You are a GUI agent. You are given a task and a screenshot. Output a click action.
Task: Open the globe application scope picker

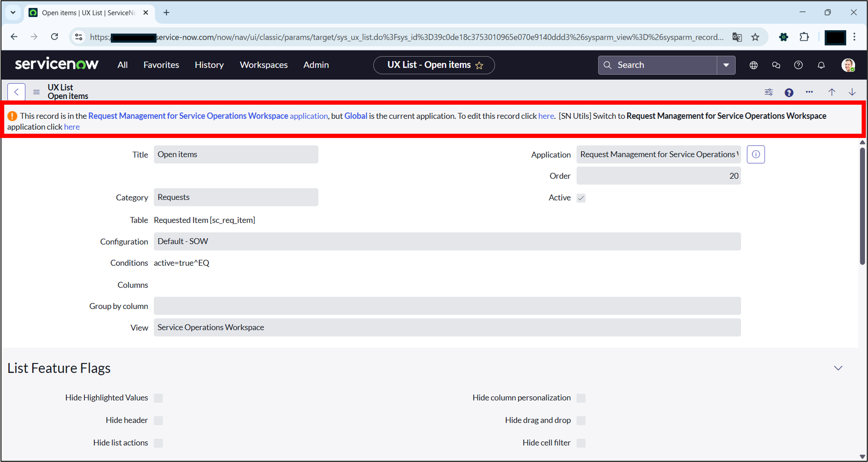click(x=754, y=65)
